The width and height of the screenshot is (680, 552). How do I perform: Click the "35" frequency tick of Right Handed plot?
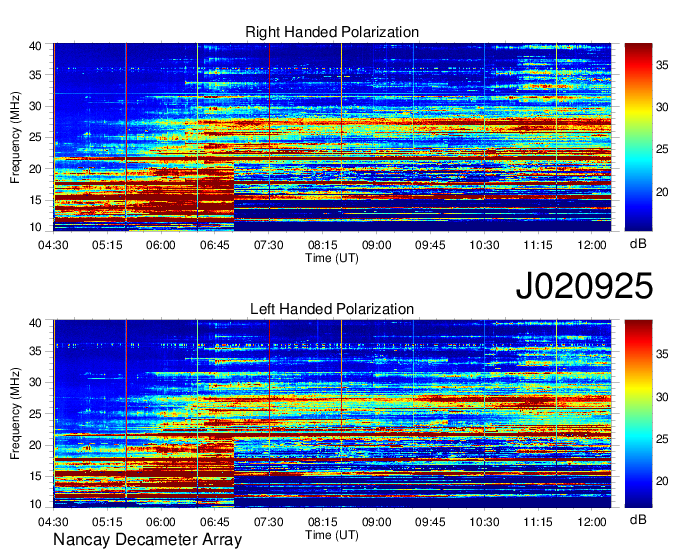(36, 75)
